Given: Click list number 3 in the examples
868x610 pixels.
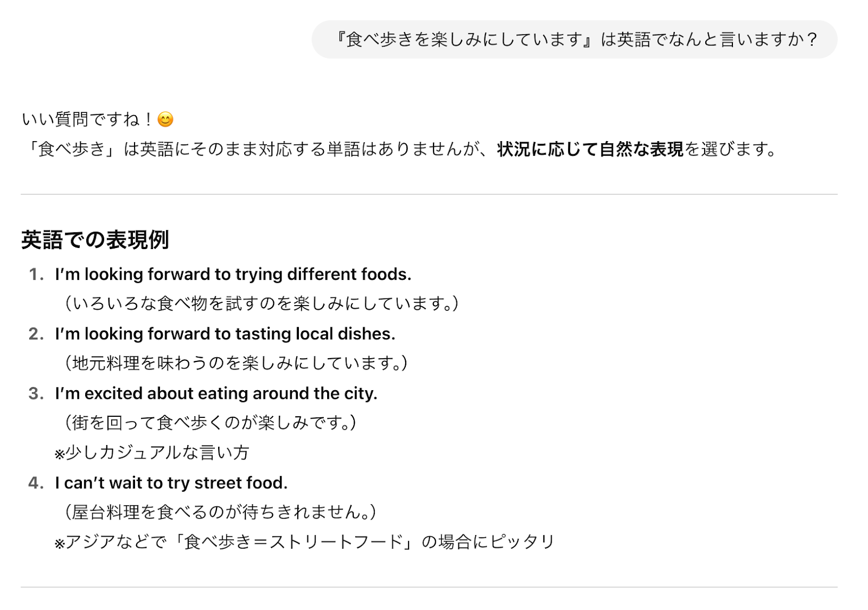Looking at the screenshot, I should (36, 394).
